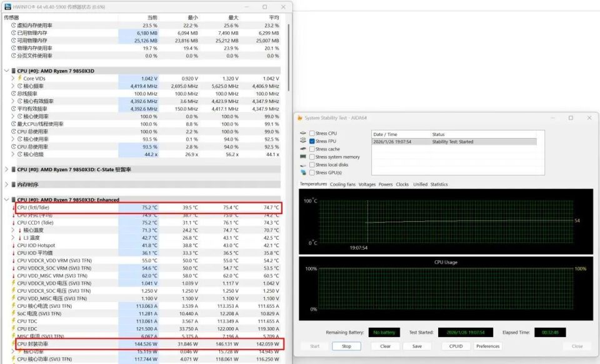The height and width of the screenshot is (364, 600).
Task: Click the lightning icon of Core VIDs row
Action: point(19,78)
